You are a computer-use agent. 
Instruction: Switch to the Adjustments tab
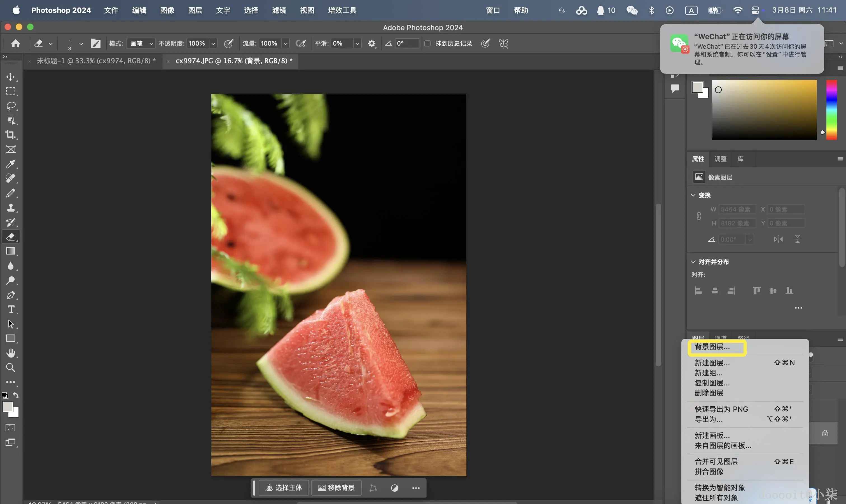tap(720, 159)
